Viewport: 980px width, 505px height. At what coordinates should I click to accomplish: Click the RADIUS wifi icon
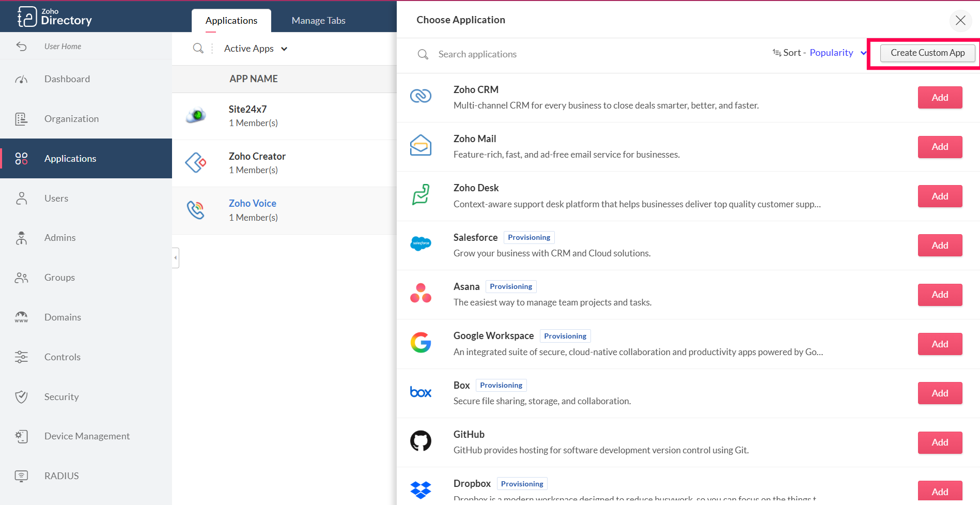pos(21,476)
